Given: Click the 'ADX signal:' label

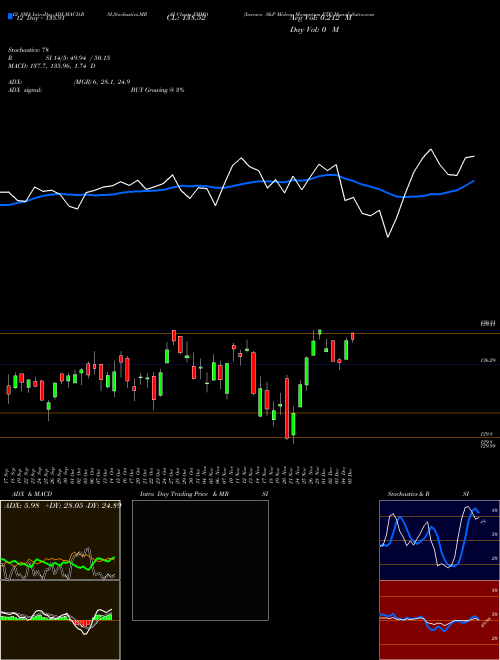Looking at the screenshot, I should [x=24, y=90].
